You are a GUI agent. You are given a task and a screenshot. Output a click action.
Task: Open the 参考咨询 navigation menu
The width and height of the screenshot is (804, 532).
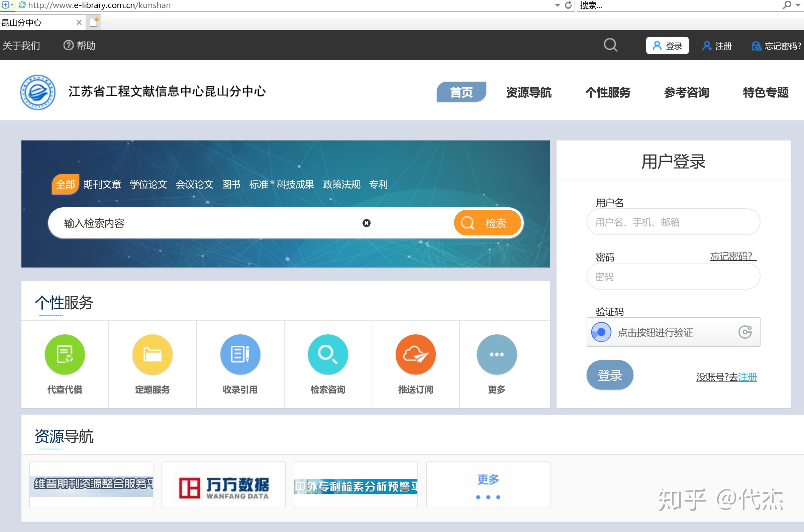click(687, 92)
